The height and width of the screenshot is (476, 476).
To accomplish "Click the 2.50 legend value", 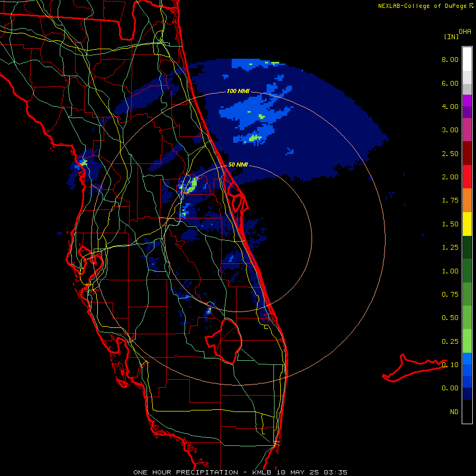I will click(x=450, y=153).
